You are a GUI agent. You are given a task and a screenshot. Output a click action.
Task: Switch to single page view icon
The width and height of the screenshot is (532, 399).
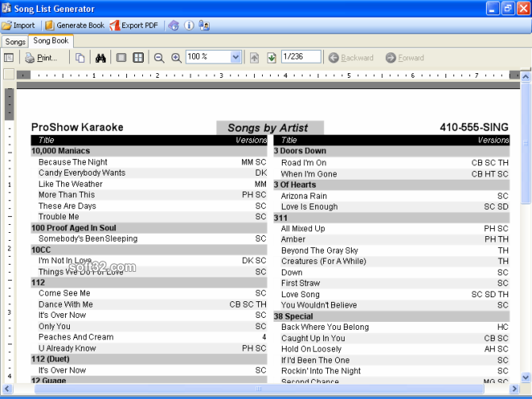[121, 58]
